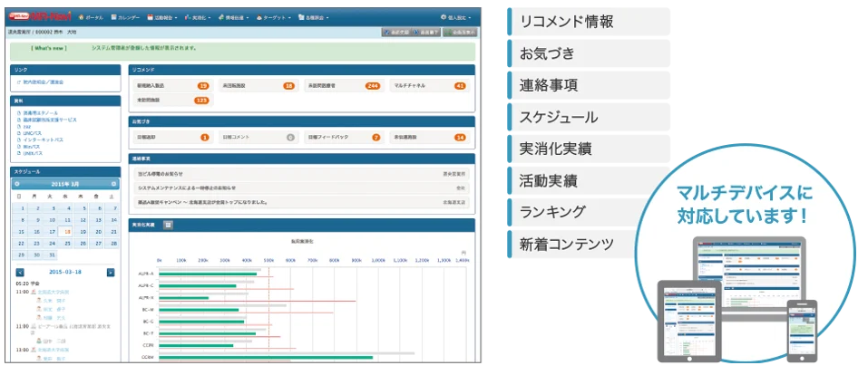Expand the ターゲット dropdown menu
Image resolution: width=868 pixels, height=375 pixels.
coord(274,18)
